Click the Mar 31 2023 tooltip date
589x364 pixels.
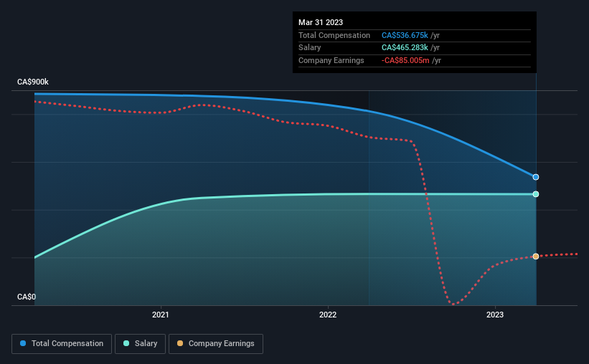pyautogui.click(x=321, y=22)
